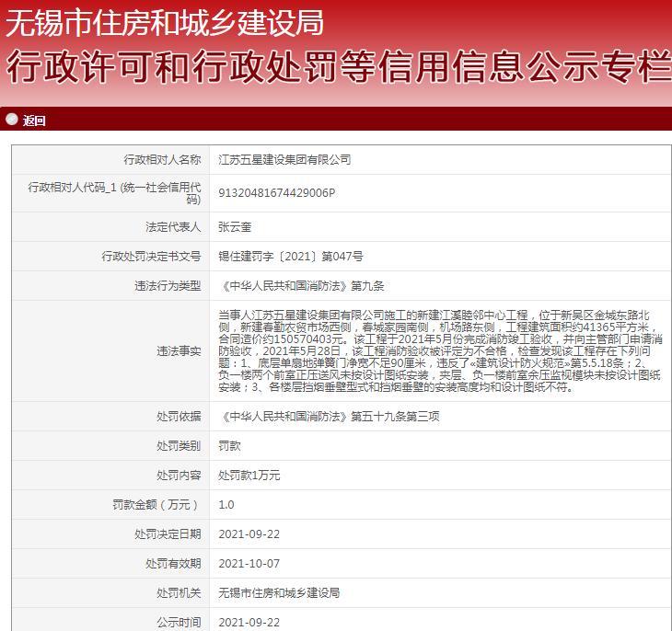The width and height of the screenshot is (672, 631).
Task: Click the credit code 91320481674429006P
Action: click(277, 193)
